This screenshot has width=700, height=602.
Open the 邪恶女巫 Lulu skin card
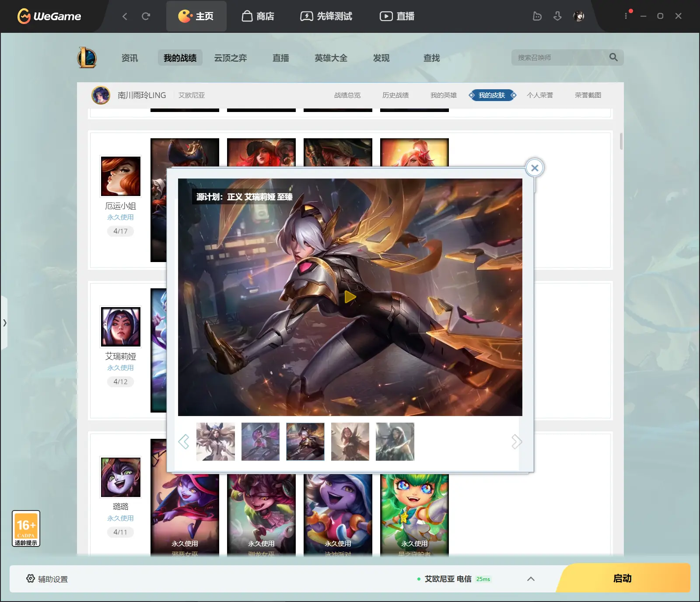[185, 514]
